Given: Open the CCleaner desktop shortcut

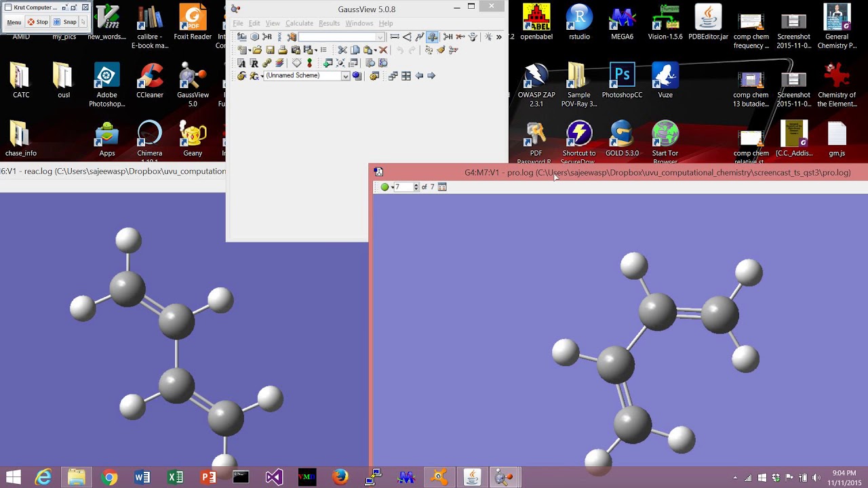Looking at the screenshot, I should coord(150,81).
